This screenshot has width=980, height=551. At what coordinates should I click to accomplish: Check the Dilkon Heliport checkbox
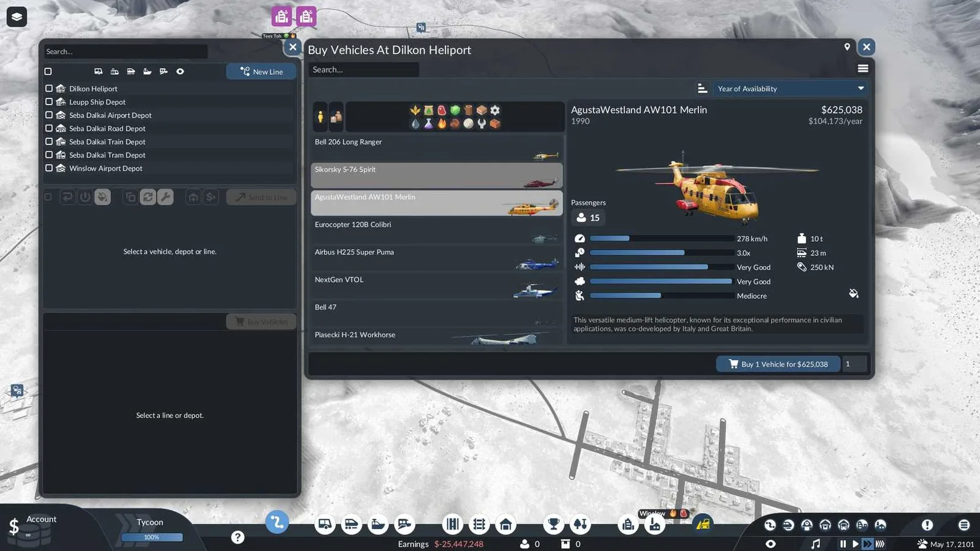49,88
